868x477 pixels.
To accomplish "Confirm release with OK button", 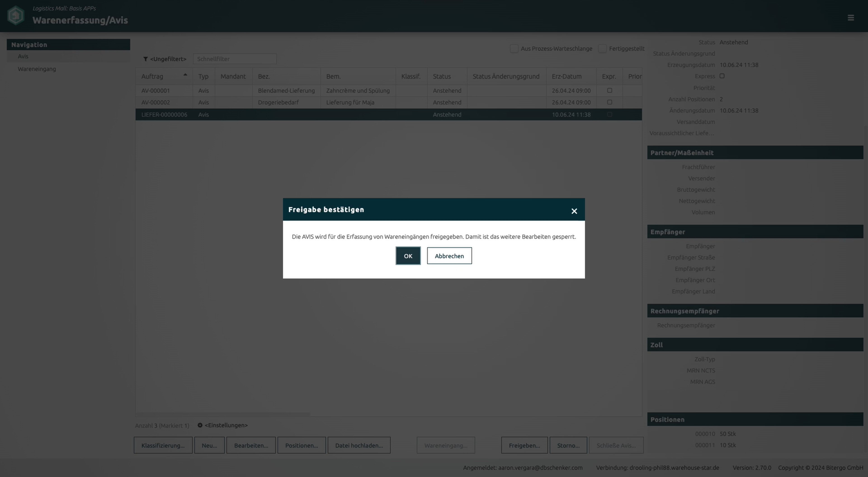I will click(x=408, y=256).
